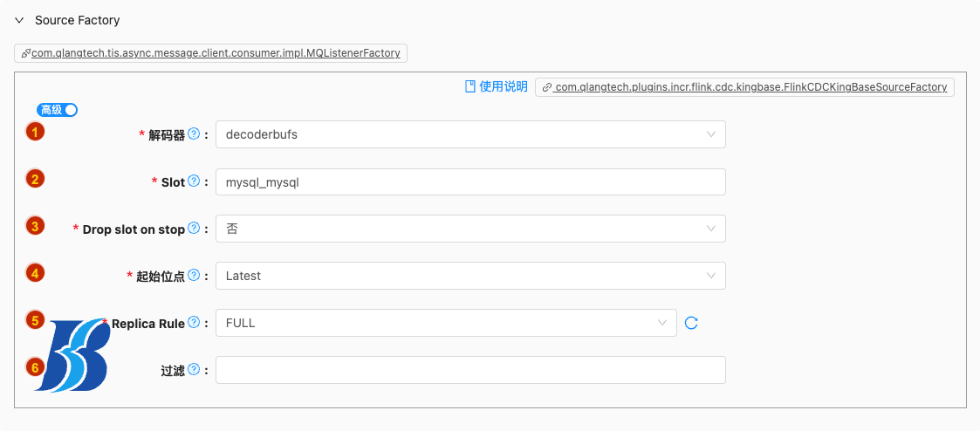
Task: Open the Drop slot on stop dropdown
Action: click(x=470, y=229)
